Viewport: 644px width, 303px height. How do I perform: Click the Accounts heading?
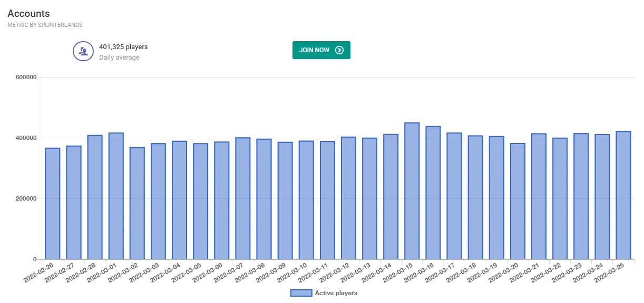pos(28,14)
